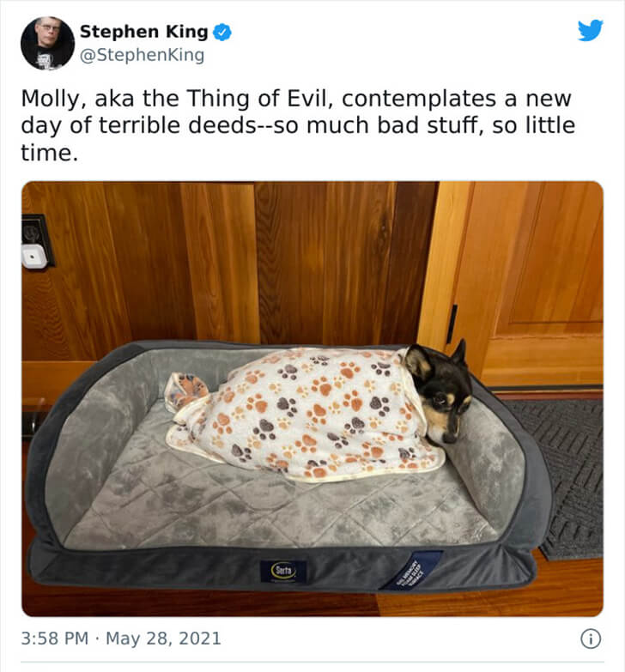Open the dog bed photo
The height and width of the screenshot is (672, 625).
pyautogui.click(x=312, y=399)
